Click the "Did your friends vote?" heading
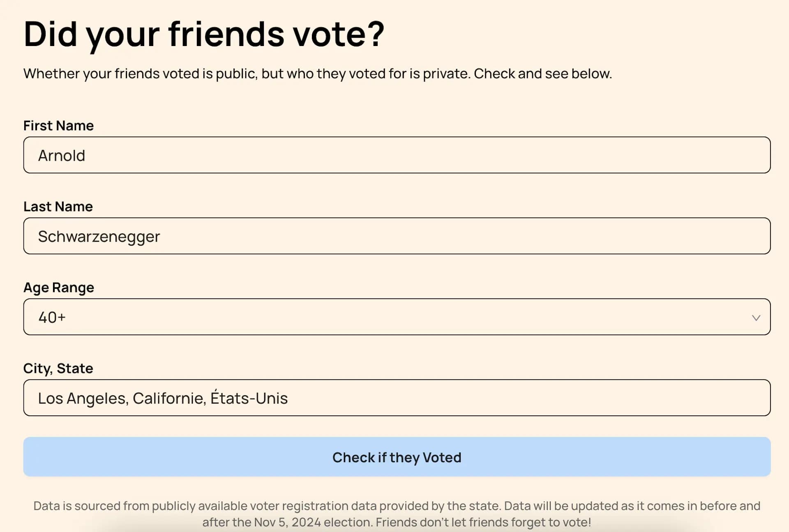The image size is (789, 532). click(204, 34)
